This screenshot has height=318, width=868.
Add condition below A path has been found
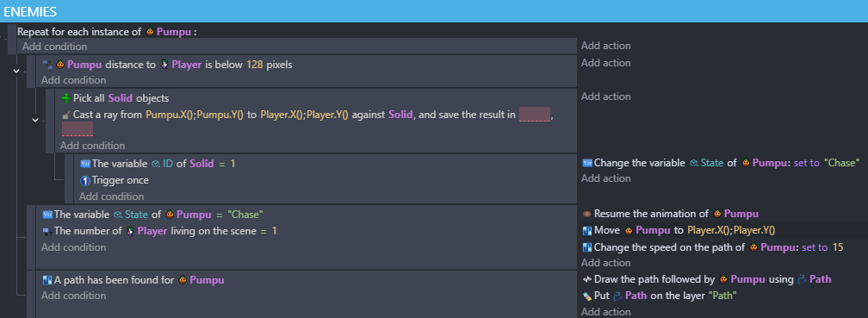pos(74,296)
